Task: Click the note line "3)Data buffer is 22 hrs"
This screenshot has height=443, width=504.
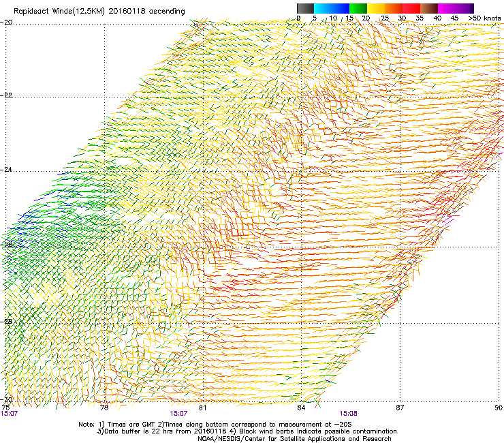Action: point(247,431)
